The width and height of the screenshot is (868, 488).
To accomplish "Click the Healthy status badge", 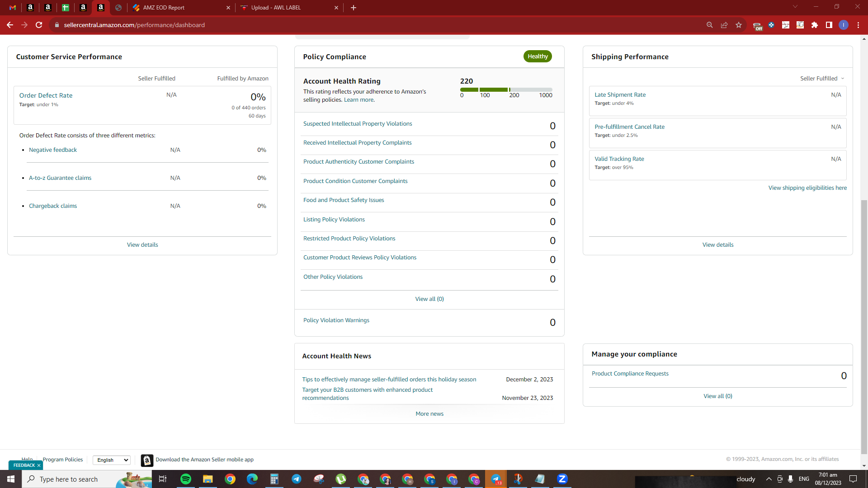I will point(538,56).
